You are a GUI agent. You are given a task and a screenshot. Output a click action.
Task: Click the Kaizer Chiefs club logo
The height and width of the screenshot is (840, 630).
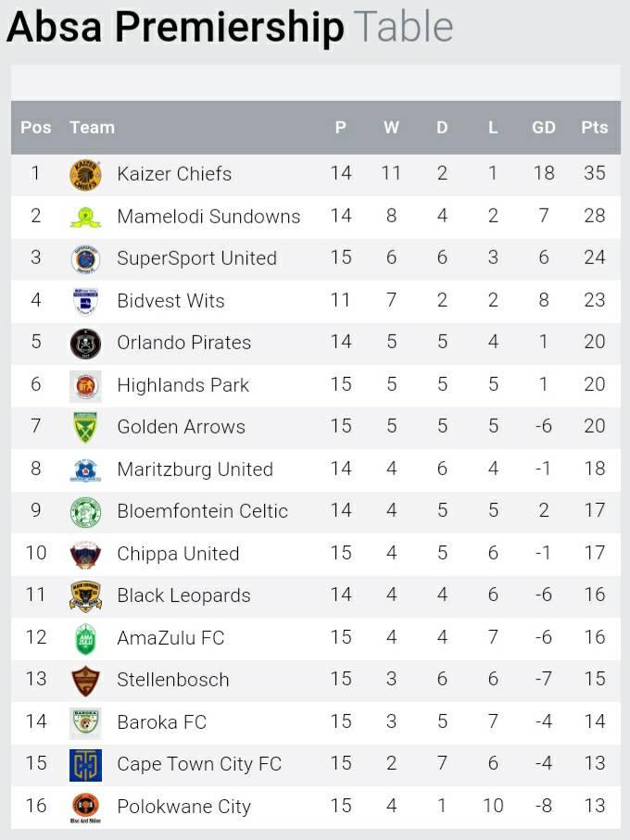point(86,175)
